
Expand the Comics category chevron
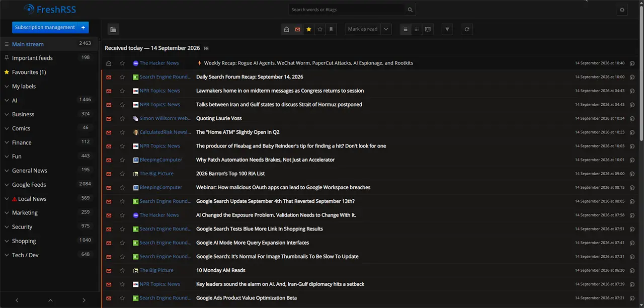pyautogui.click(x=7, y=128)
